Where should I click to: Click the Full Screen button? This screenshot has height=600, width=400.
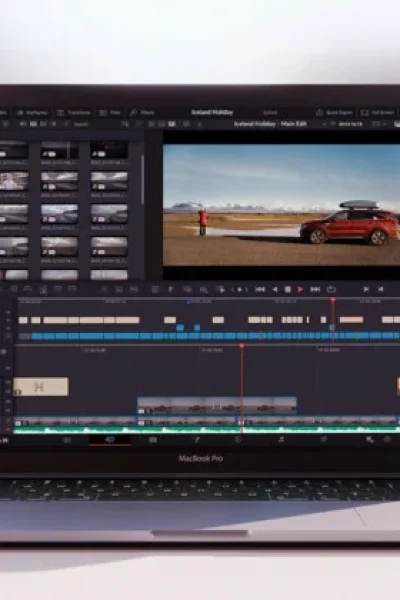[377, 112]
